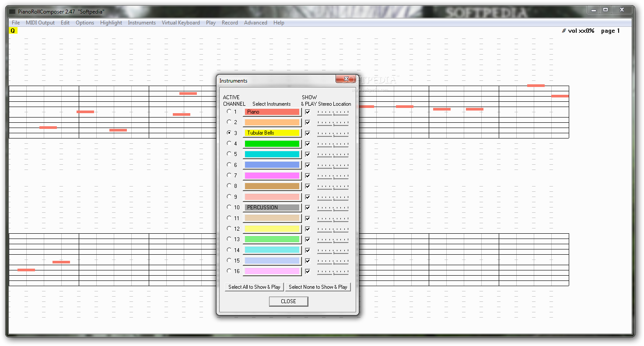
Task: Select channel 1 as active channel
Action: pyautogui.click(x=229, y=111)
